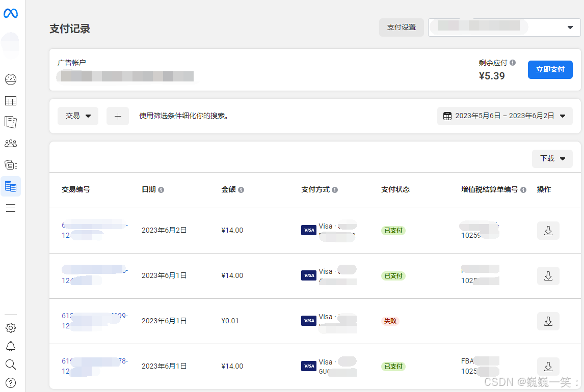Open the campaigns table grid icon
The width and height of the screenshot is (584, 392).
(10, 101)
